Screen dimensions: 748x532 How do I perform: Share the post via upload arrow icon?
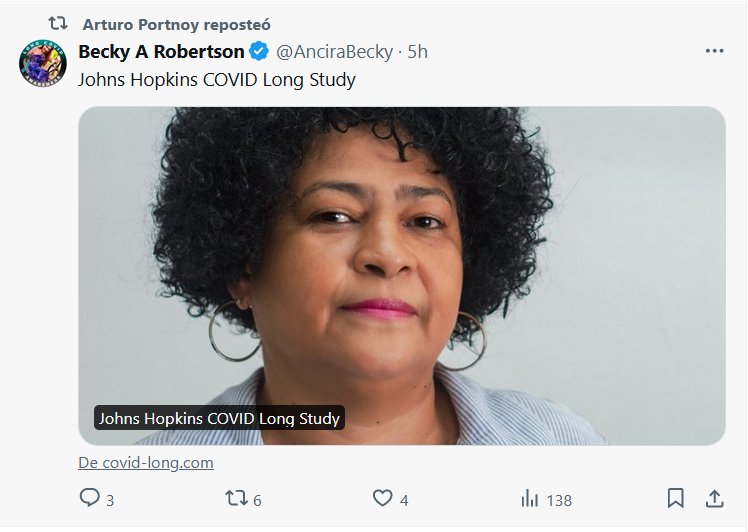pyautogui.click(x=714, y=498)
